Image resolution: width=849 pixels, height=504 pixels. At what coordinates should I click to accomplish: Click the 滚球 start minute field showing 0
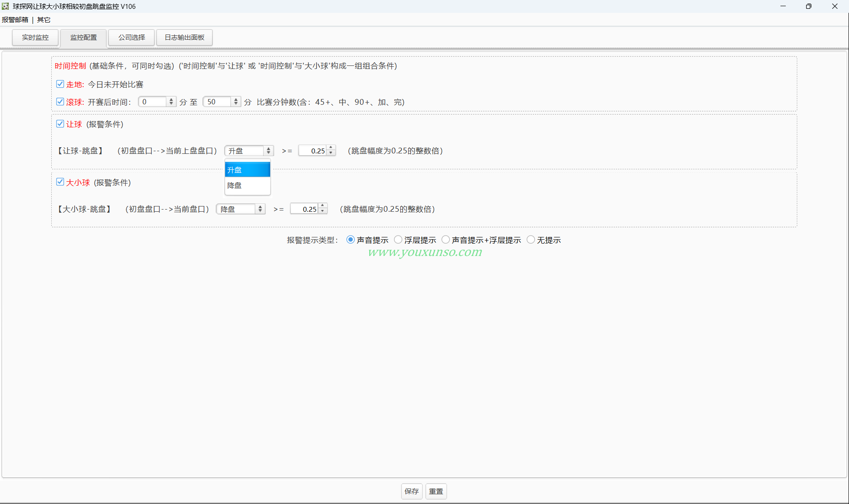coord(153,102)
